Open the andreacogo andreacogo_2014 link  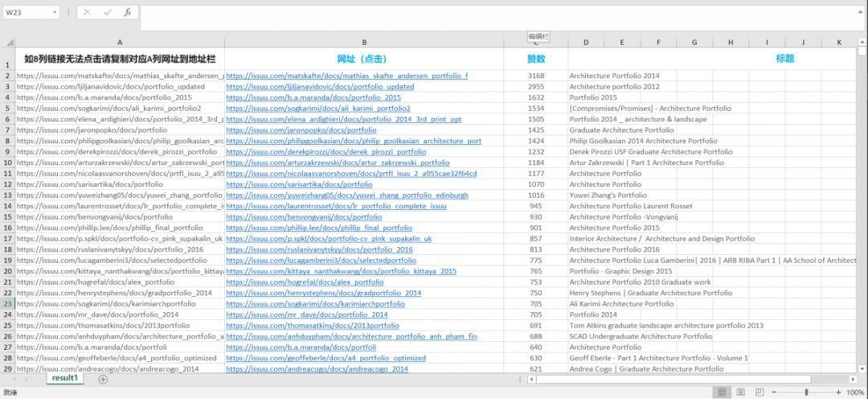tap(317, 368)
